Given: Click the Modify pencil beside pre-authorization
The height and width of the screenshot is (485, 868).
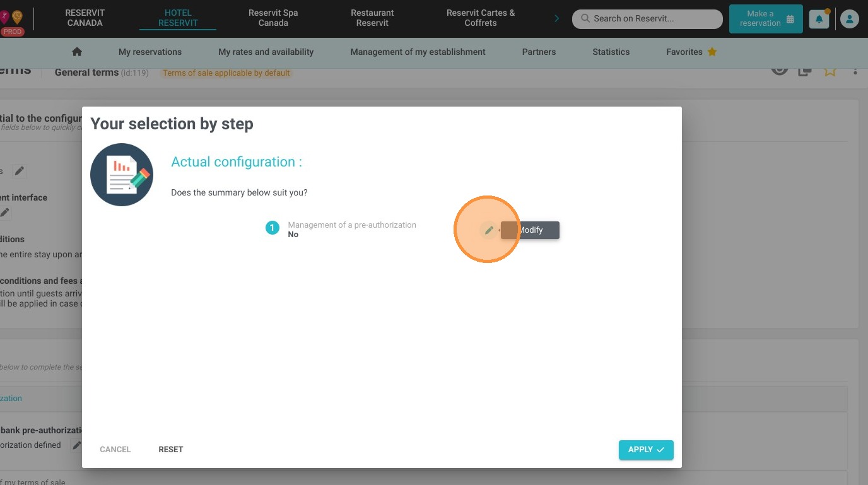Looking at the screenshot, I should [488, 230].
